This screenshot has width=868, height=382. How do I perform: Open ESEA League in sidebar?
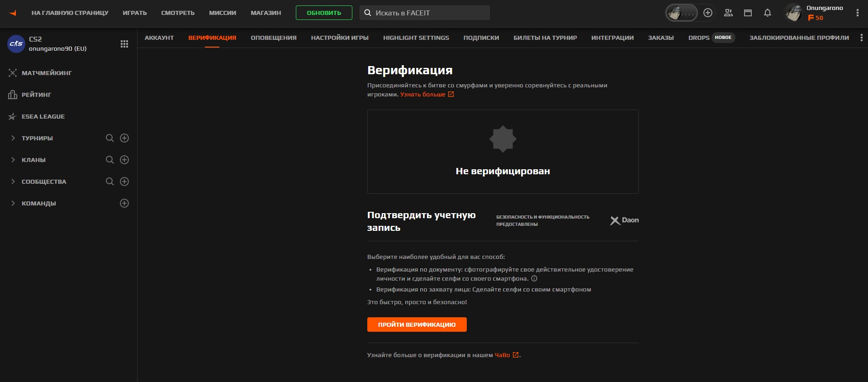point(43,116)
